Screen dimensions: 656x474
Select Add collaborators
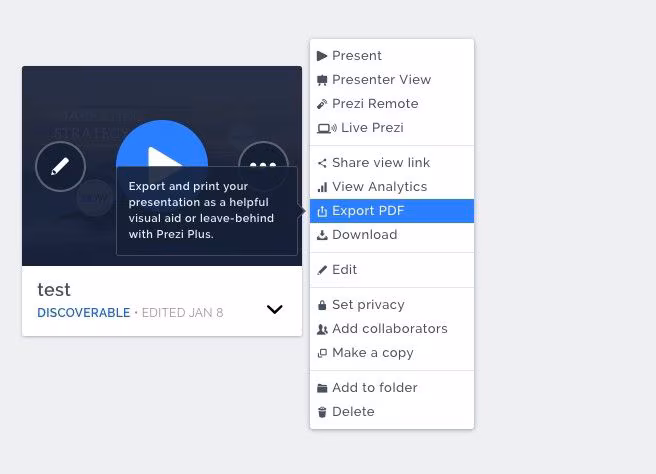(389, 329)
